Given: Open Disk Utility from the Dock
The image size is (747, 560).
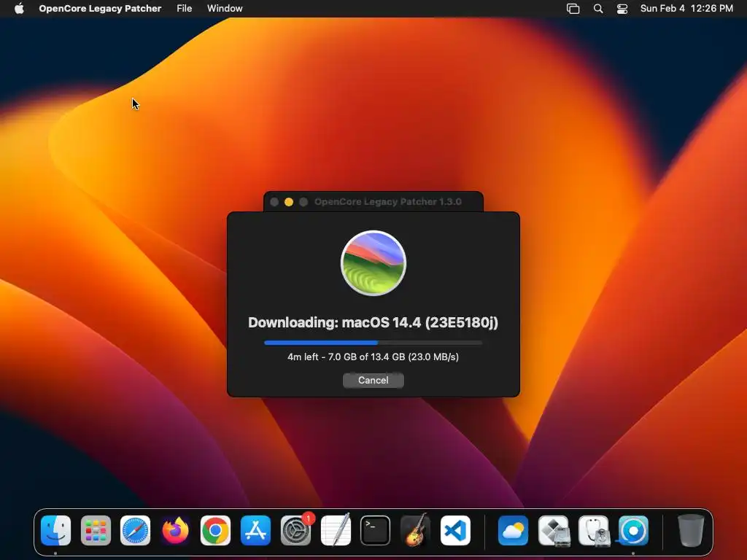Looking at the screenshot, I should [594, 531].
